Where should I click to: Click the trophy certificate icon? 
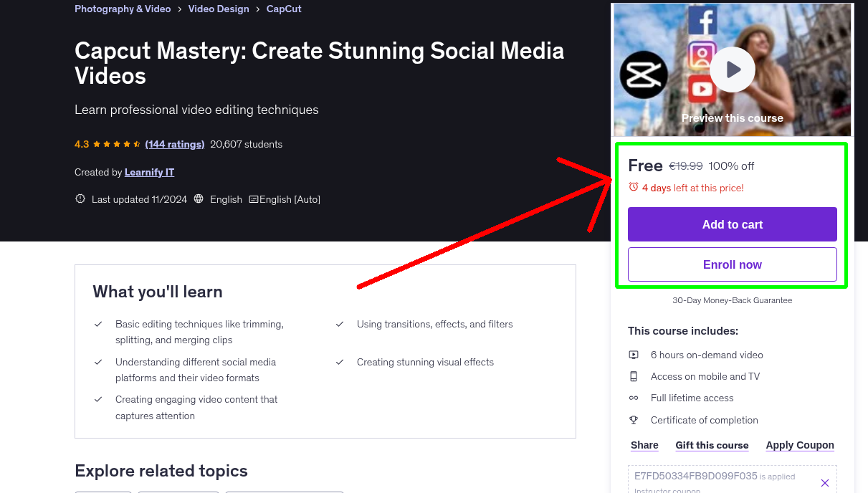634,420
